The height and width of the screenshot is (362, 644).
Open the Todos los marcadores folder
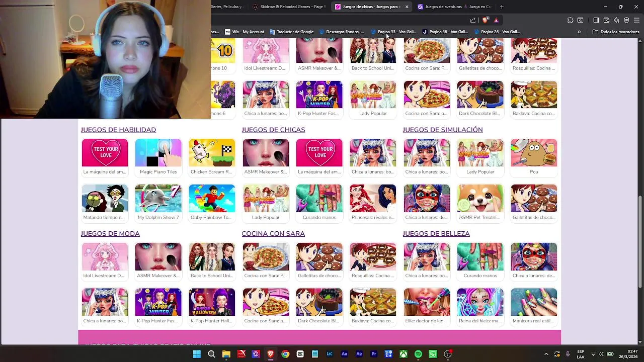tap(616, 32)
